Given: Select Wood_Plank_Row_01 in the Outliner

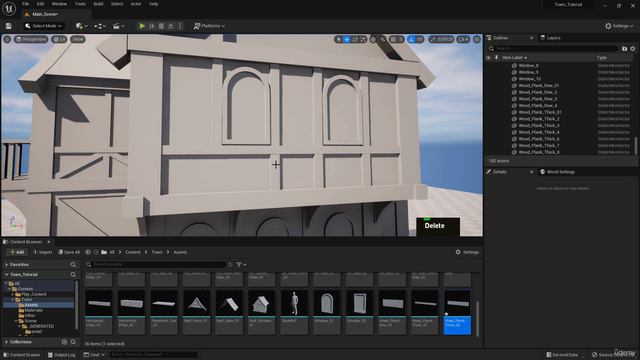Looking at the screenshot, I should [x=539, y=85].
